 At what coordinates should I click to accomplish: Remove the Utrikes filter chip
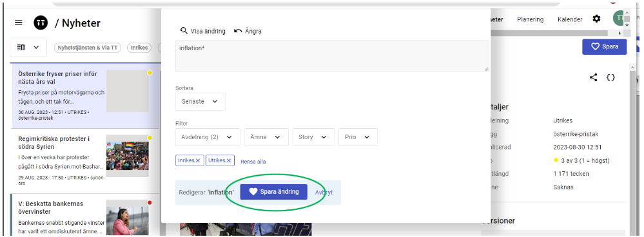[x=229, y=161]
